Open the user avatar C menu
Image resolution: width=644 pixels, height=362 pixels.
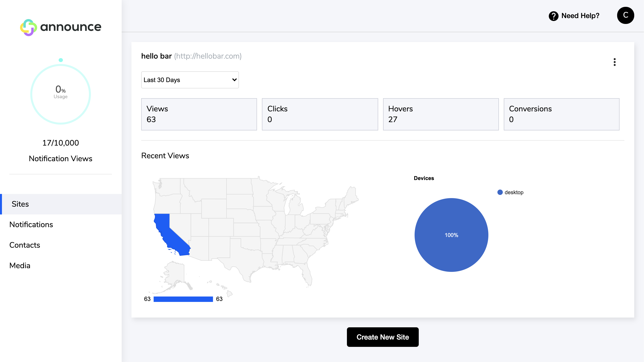pyautogui.click(x=625, y=15)
